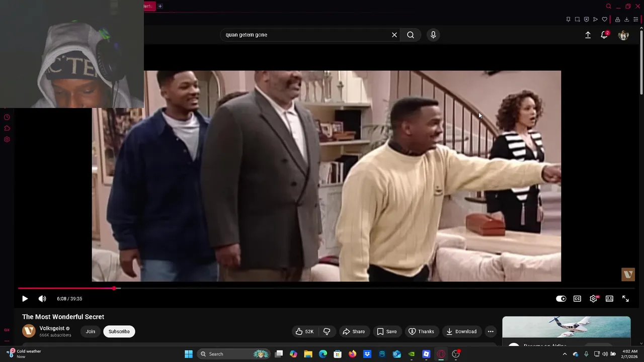Open the ad blocker shield icon
The width and height of the screenshot is (644, 362).
(x=586, y=20)
